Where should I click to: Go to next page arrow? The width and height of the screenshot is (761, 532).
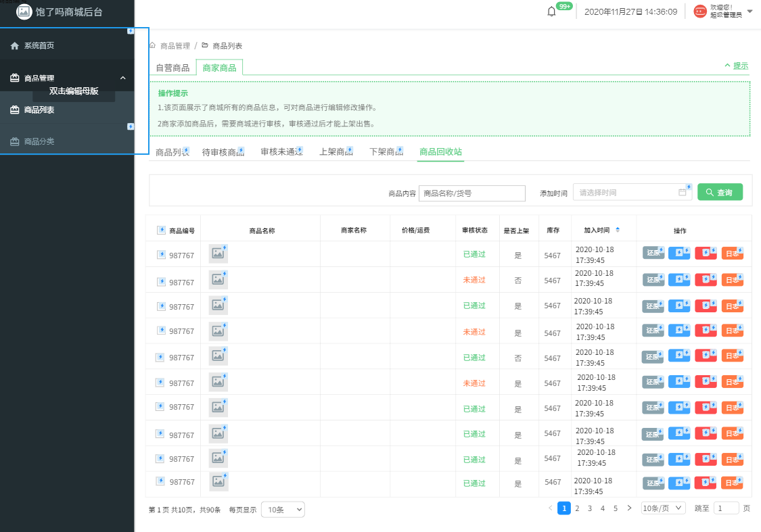point(630,508)
